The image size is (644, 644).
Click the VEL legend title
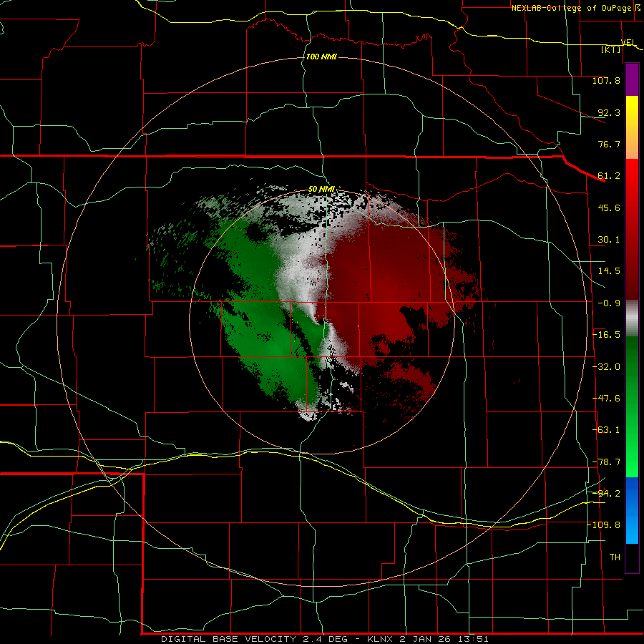coord(628,43)
